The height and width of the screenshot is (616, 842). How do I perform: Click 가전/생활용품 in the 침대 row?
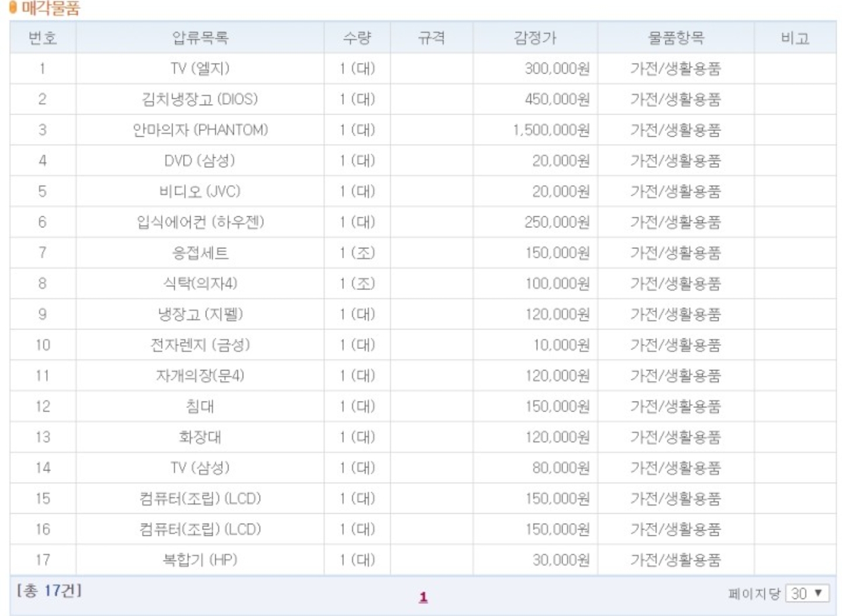[x=675, y=406]
